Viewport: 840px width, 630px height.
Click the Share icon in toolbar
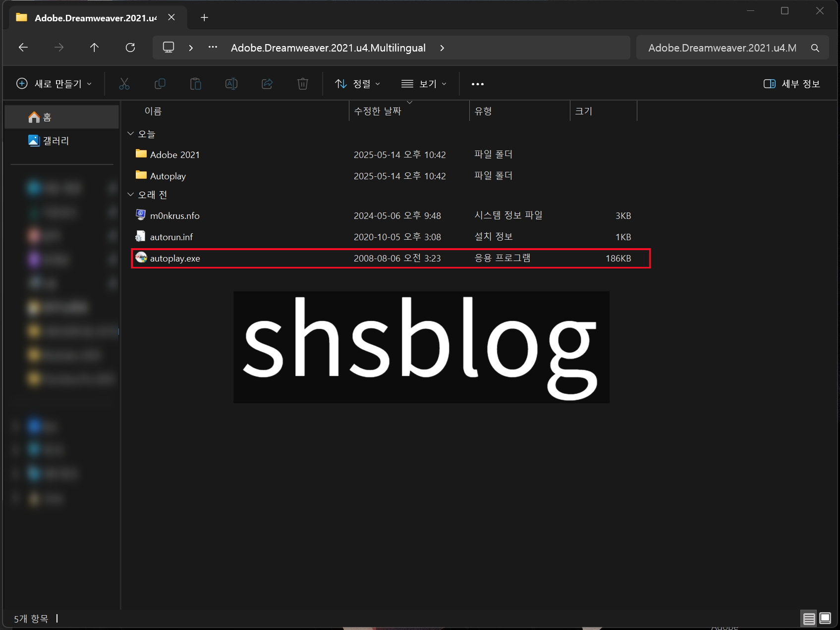[x=267, y=84]
